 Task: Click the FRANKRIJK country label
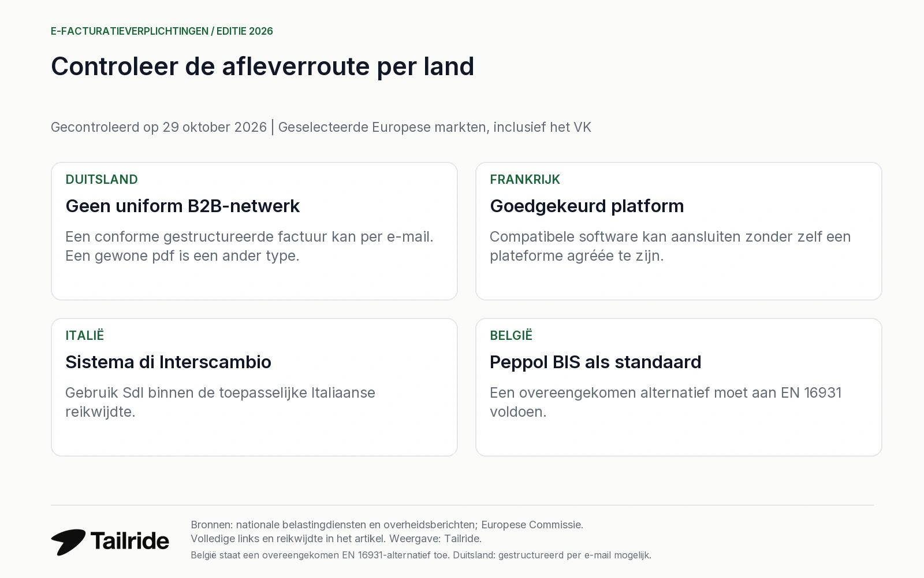click(525, 180)
